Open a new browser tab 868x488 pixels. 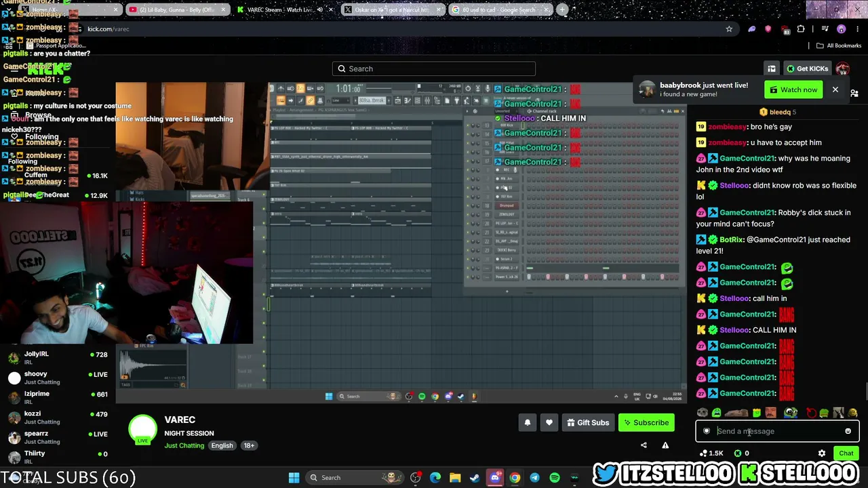[562, 10]
